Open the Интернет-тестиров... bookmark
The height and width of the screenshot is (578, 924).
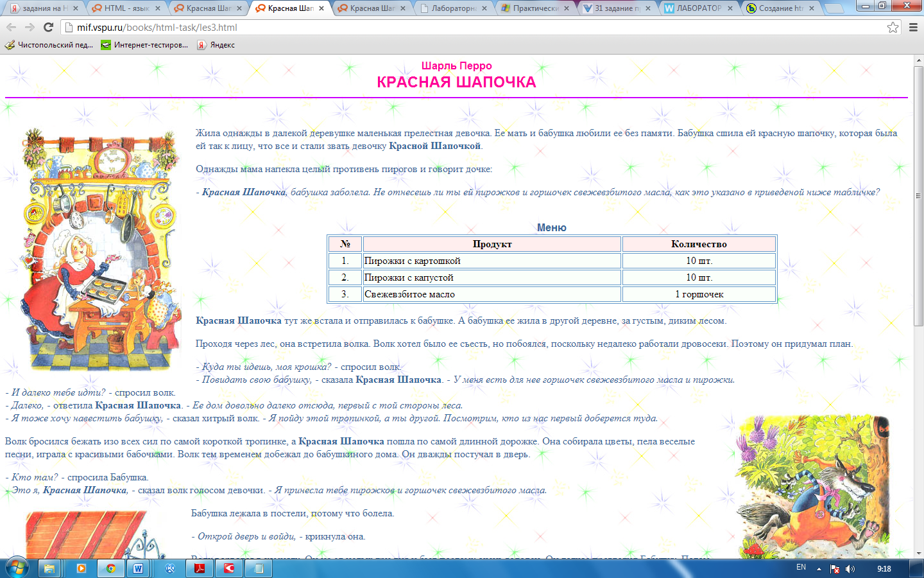(x=144, y=45)
